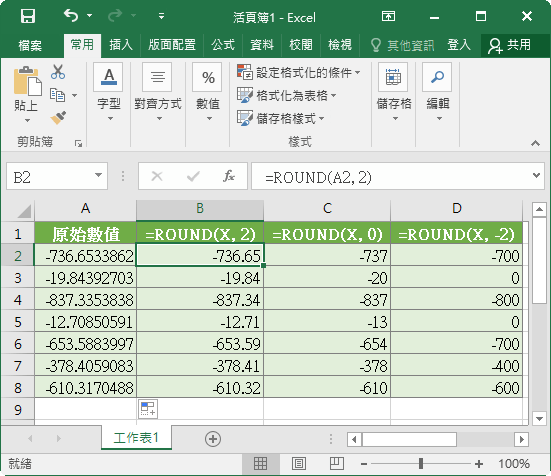Open the 版面配置 tab
The image size is (551, 476).
(172, 45)
